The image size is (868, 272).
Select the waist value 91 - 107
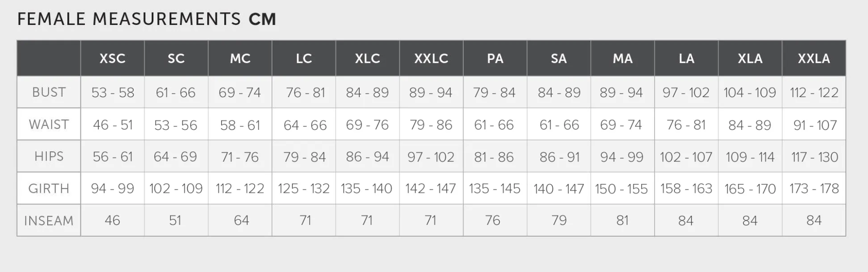coord(815,125)
